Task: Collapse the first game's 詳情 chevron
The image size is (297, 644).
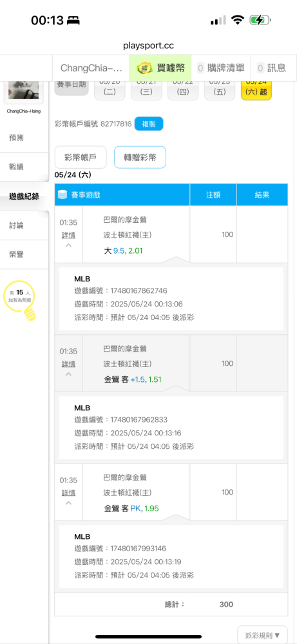Action: tap(68, 245)
